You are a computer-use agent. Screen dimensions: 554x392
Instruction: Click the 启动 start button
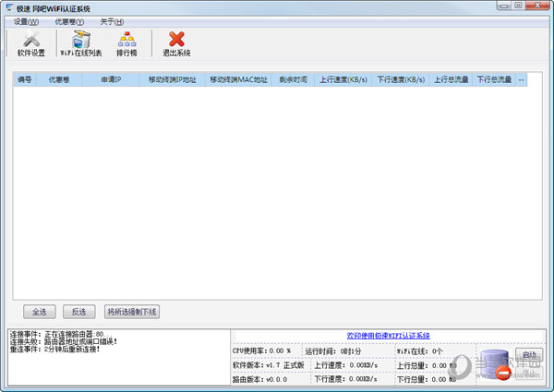(529, 354)
